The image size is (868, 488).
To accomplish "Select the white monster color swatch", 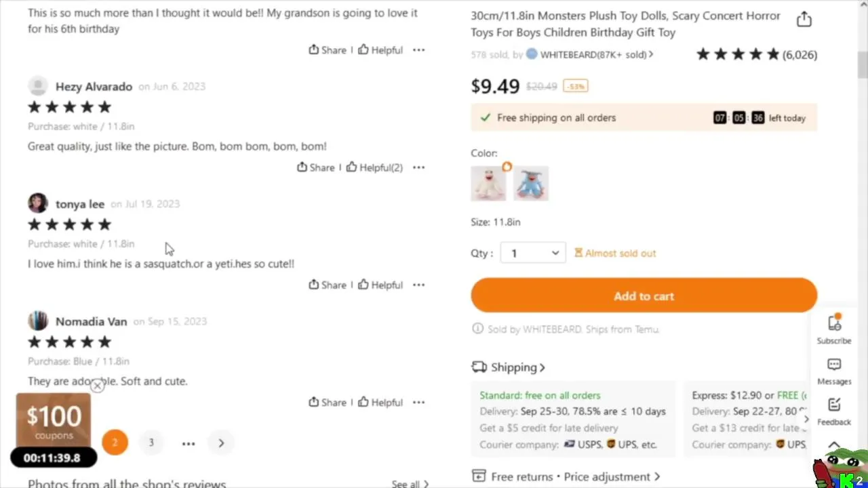I will pos(488,184).
